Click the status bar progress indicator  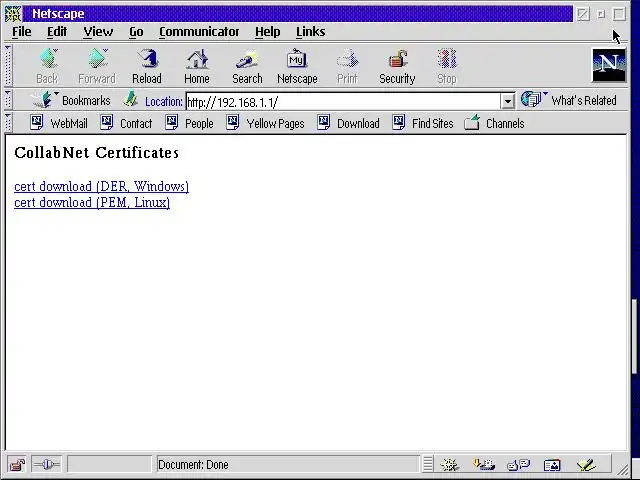[x=109, y=464]
